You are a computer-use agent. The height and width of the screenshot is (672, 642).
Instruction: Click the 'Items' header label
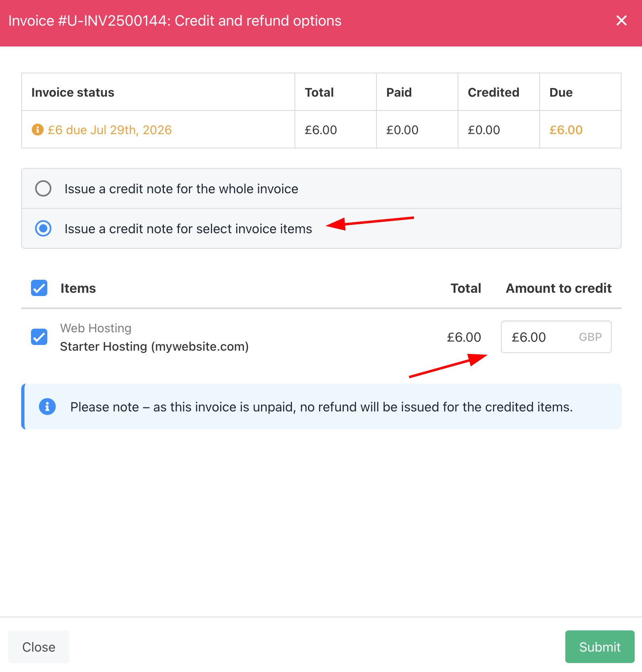click(x=78, y=288)
